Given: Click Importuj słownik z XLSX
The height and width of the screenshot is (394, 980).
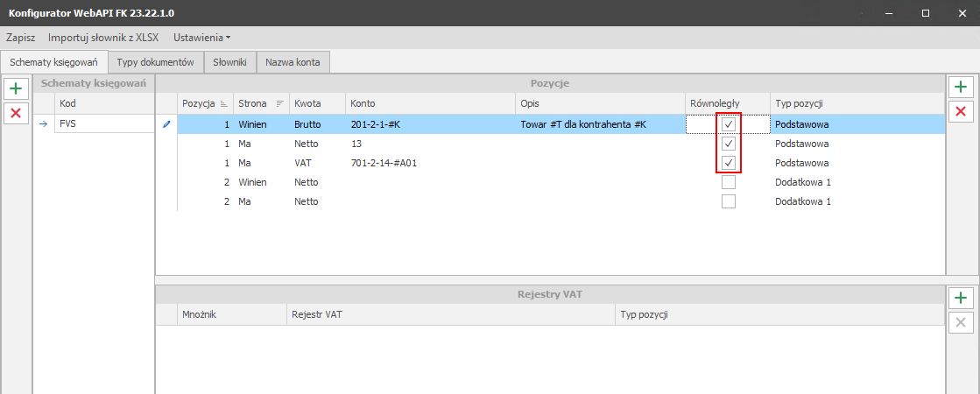Looking at the screenshot, I should point(103,38).
